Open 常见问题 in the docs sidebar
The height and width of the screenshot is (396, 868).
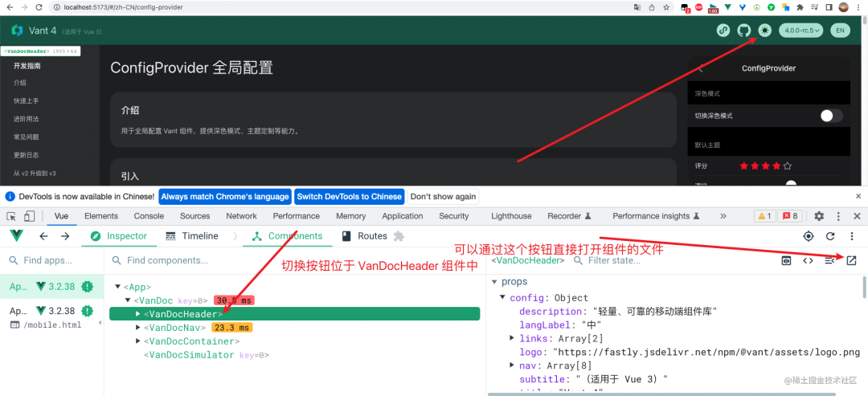coord(26,137)
